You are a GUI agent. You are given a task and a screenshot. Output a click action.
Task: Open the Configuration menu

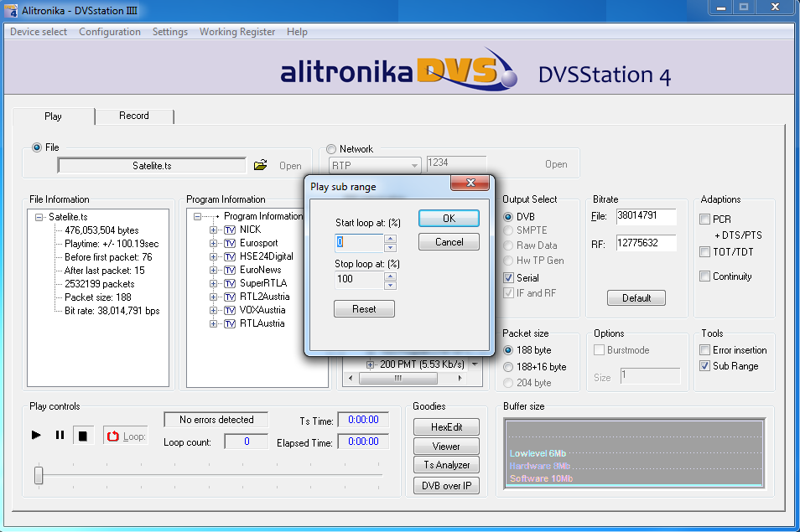pyautogui.click(x=110, y=32)
